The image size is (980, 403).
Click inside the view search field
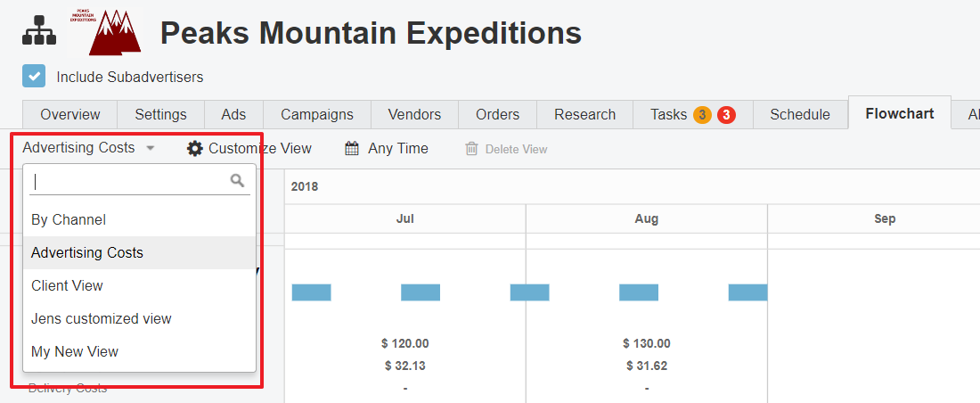tap(129, 181)
